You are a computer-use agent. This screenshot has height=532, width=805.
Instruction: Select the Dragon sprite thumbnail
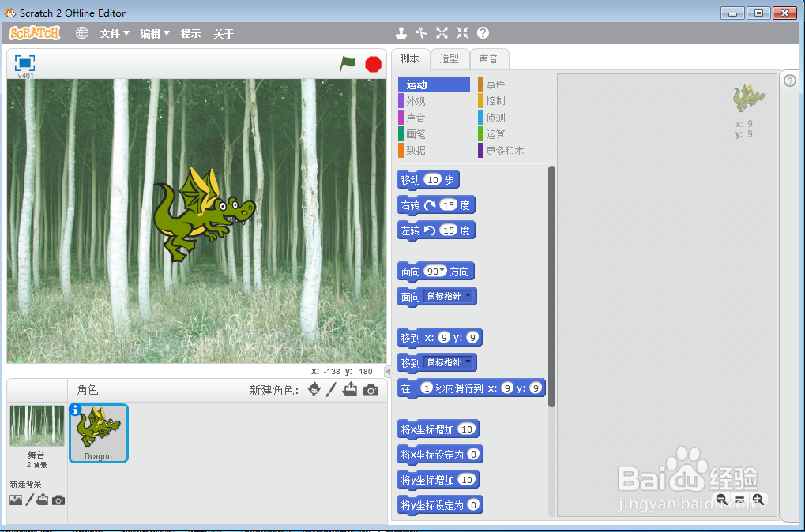point(99,433)
